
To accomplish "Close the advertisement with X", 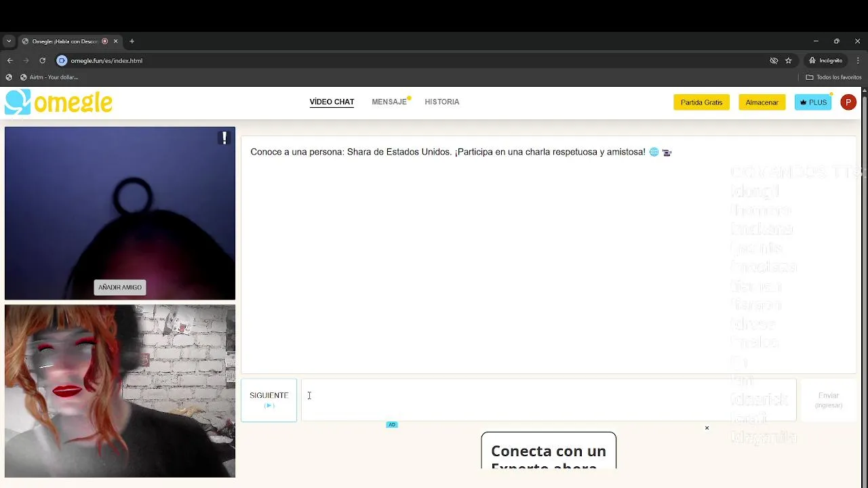I will click(707, 428).
